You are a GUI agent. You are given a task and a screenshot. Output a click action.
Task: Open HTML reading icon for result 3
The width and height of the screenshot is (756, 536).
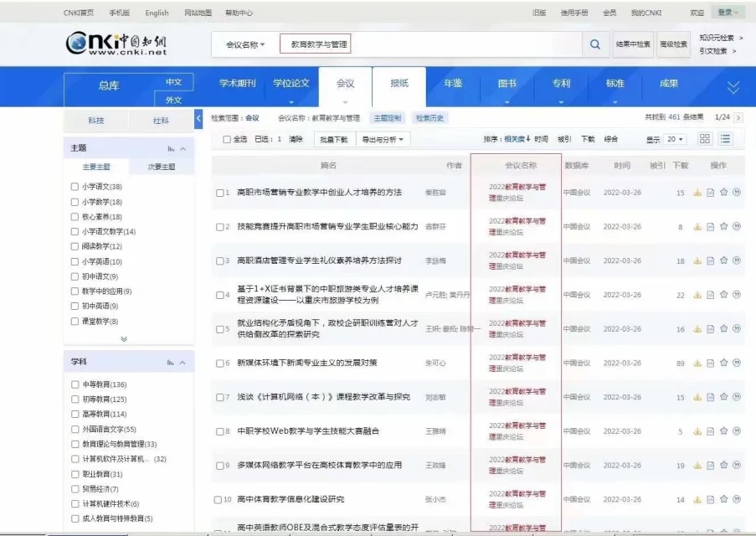[710, 261]
